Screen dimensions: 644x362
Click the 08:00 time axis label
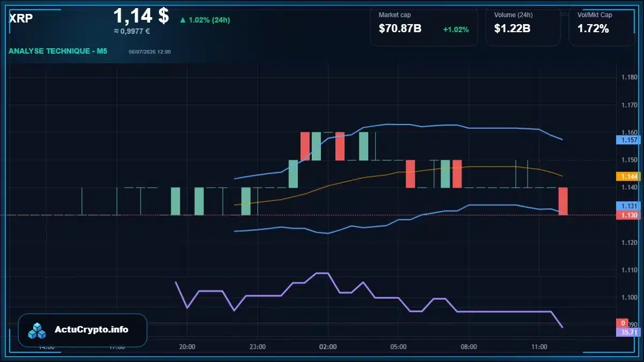coord(469,347)
